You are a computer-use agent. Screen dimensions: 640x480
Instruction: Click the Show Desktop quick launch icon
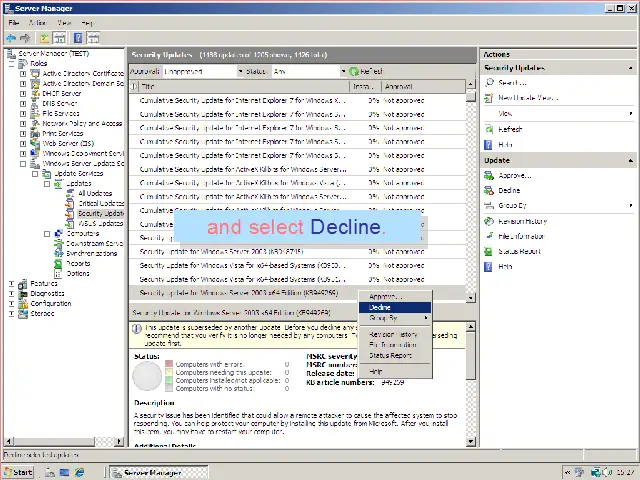(64, 472)
